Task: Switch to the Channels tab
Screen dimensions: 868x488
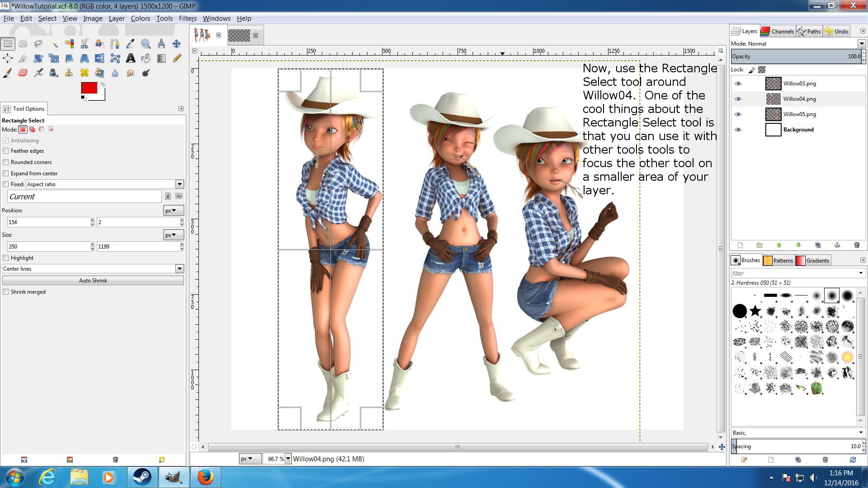Action: 778,31
